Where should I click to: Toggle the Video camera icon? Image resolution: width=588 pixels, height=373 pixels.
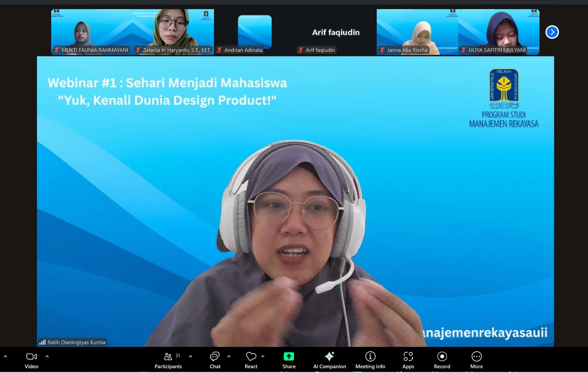tap(31, 356)
